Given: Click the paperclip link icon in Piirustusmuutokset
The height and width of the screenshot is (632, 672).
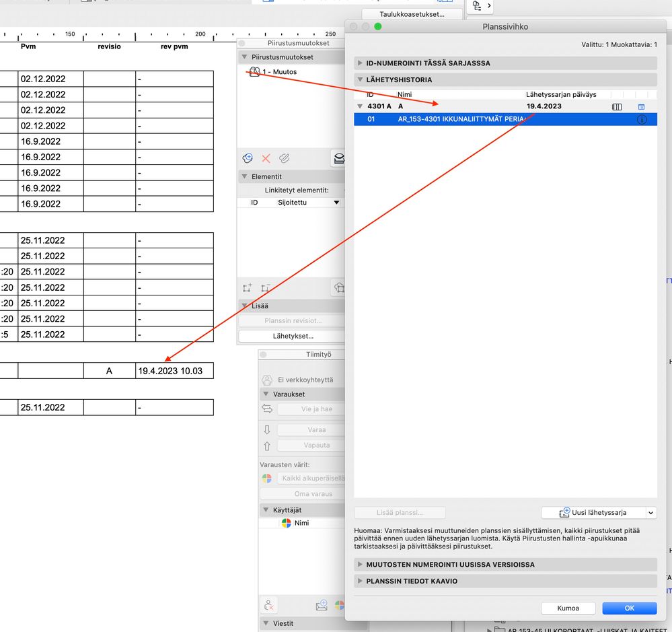Looking at the screenshot, I should [x=283, y=157].
